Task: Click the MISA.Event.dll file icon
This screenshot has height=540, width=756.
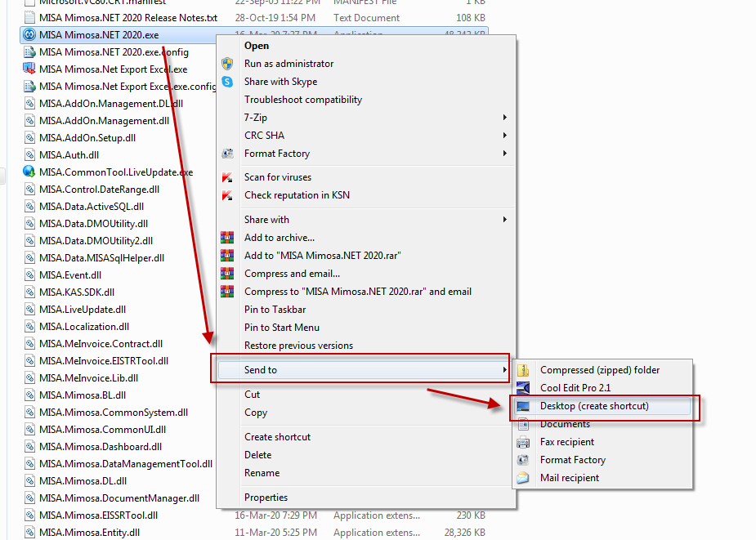Action: click(x=29, y=274)
